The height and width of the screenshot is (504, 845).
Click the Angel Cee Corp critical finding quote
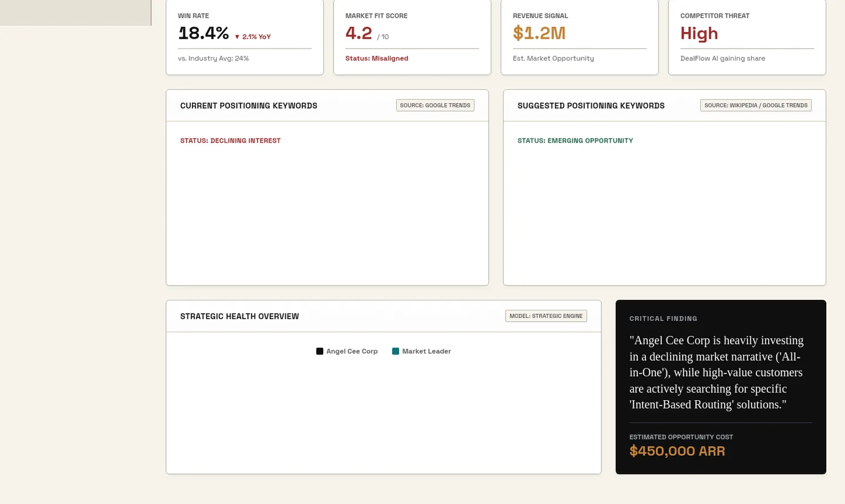(x=716, y=373)
